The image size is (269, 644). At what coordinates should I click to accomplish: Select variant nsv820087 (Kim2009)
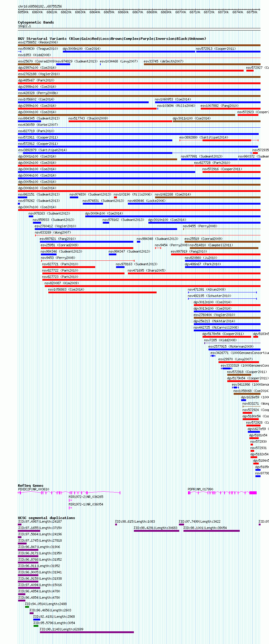point(62,283)
